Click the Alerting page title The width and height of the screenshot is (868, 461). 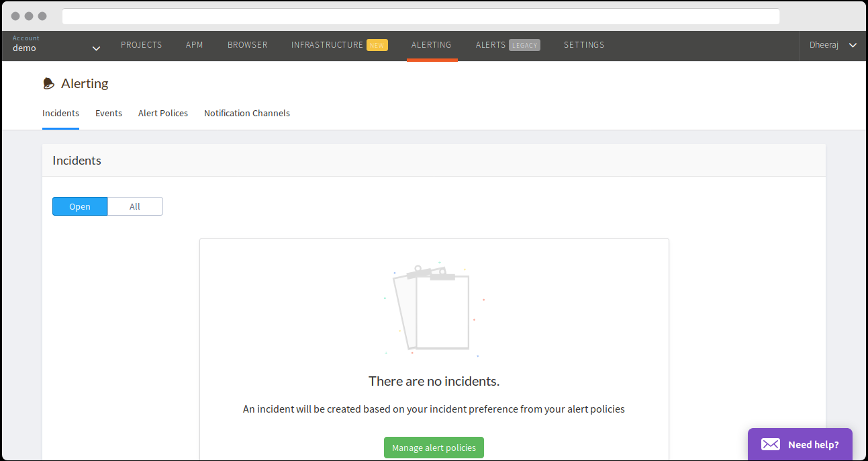coord(85,83)
